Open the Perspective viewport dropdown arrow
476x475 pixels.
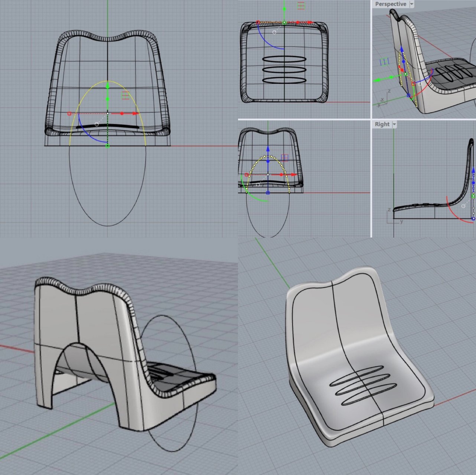coord(411,4)
